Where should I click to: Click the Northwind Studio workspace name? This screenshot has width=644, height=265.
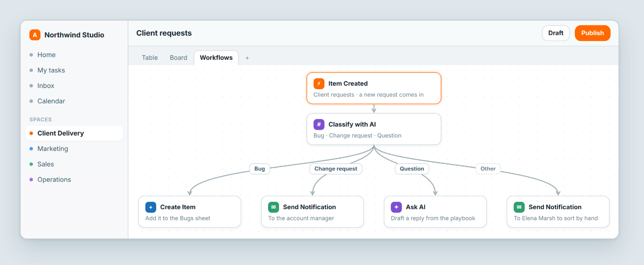tap(74, 35)
